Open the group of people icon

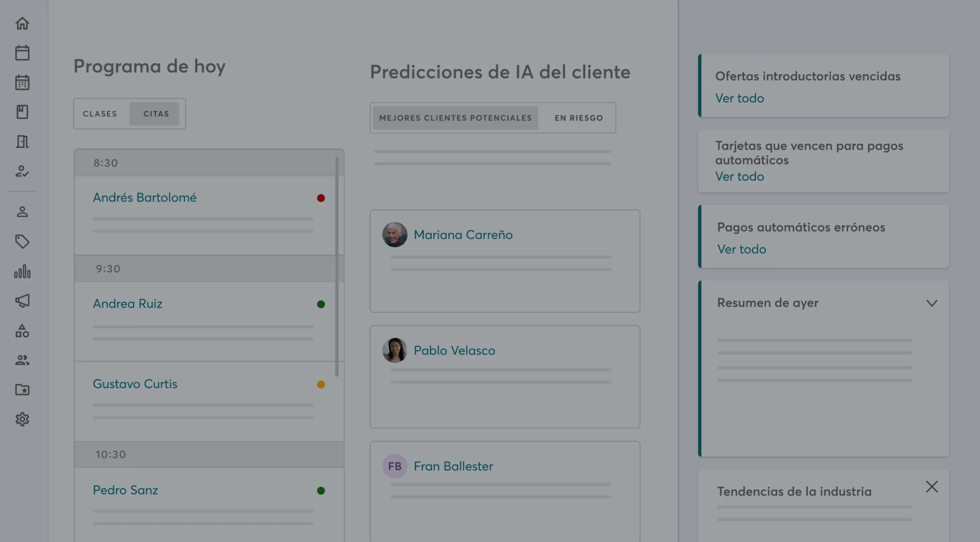pos(22,360)
